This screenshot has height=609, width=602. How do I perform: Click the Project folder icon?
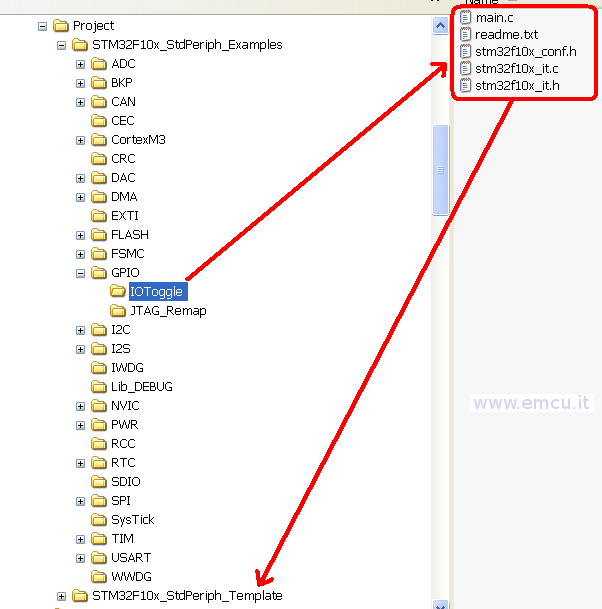click(x=61, y=25)
